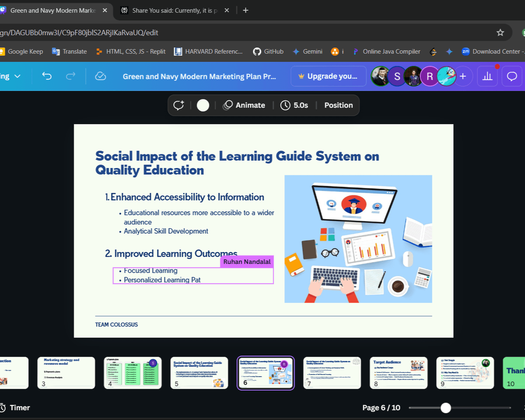Select the desktop computer illustration image
The width and height of the screenshot is (525, 420).
point(358,239)
